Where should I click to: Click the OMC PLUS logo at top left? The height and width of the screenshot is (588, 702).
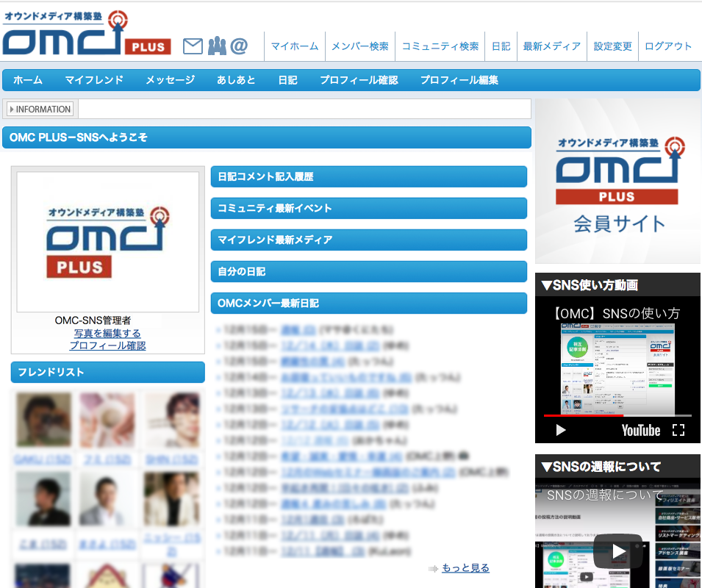pos(86,33)
